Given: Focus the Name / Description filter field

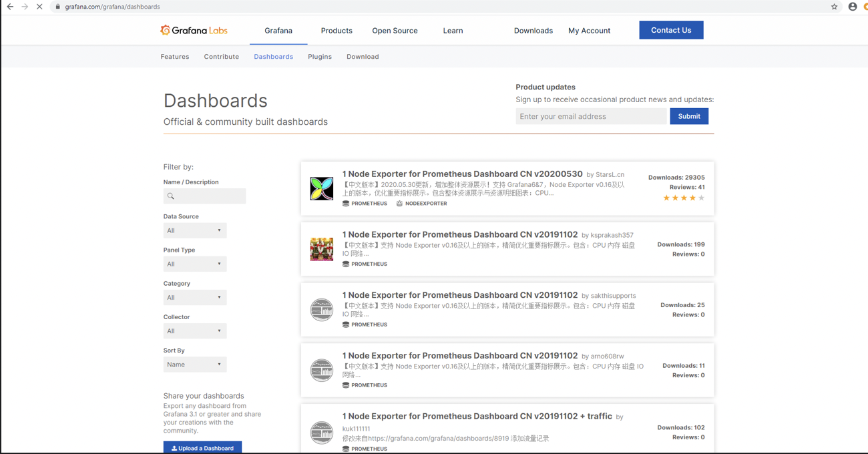Looking at the screenshot, I should click(204, 196).
